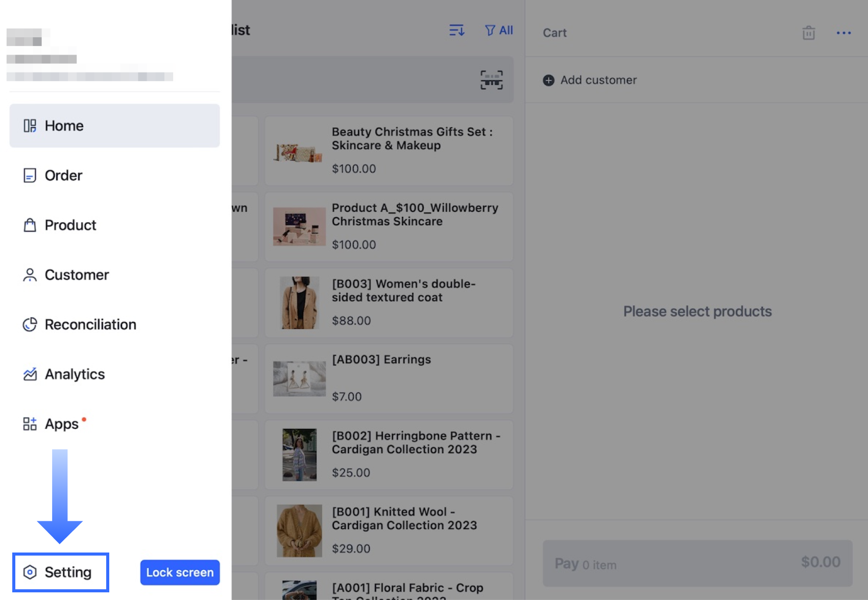Select the Women's double-sided textured coat thumbnail
Viewport: 868px width, 600px height.
coord(299,303)
